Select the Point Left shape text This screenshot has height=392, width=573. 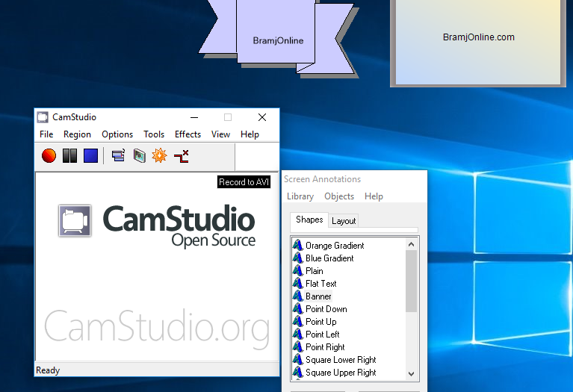pos(322,335)
